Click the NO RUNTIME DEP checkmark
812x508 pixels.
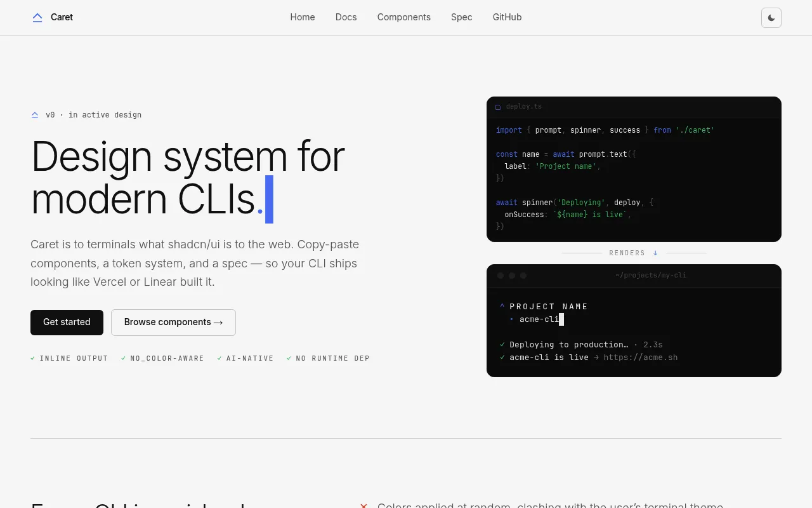pos(289,358)
